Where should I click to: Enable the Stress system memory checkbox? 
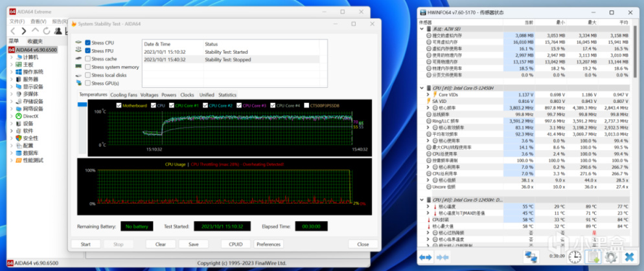[x=88, y=67]
